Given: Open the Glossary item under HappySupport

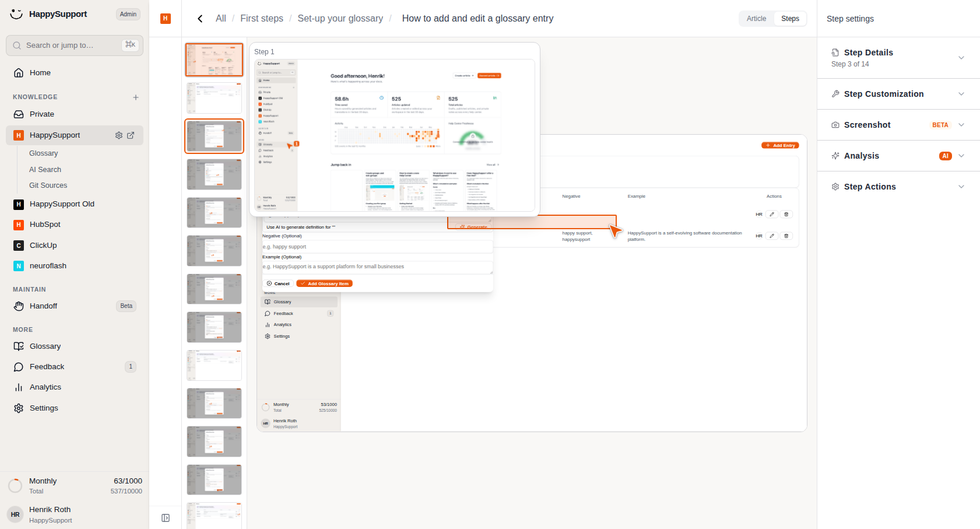Looking at the screenshot, I should point(44,153).
